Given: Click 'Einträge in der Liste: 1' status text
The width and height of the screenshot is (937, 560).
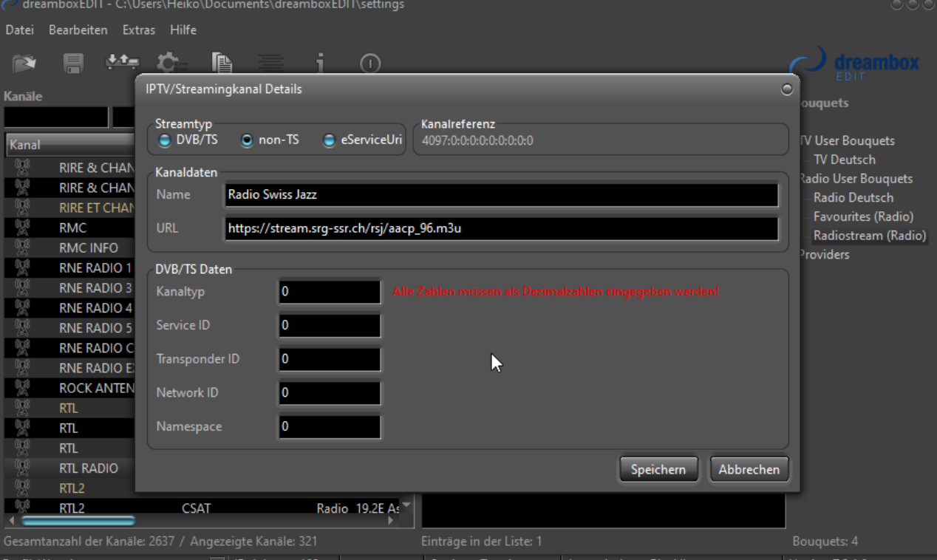Looking at the screenshot, I should click(481, 542).
